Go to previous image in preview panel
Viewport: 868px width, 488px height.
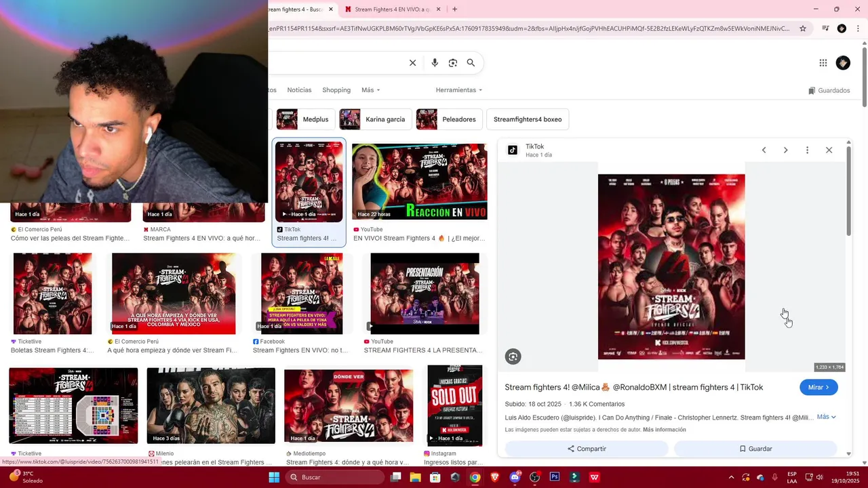click(764, 150)
